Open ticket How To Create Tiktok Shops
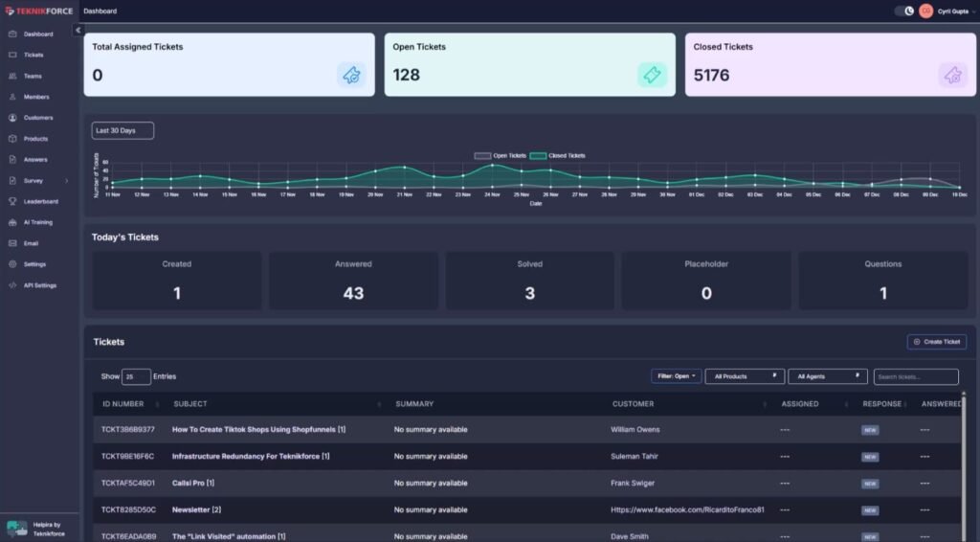 coord(258,429)
